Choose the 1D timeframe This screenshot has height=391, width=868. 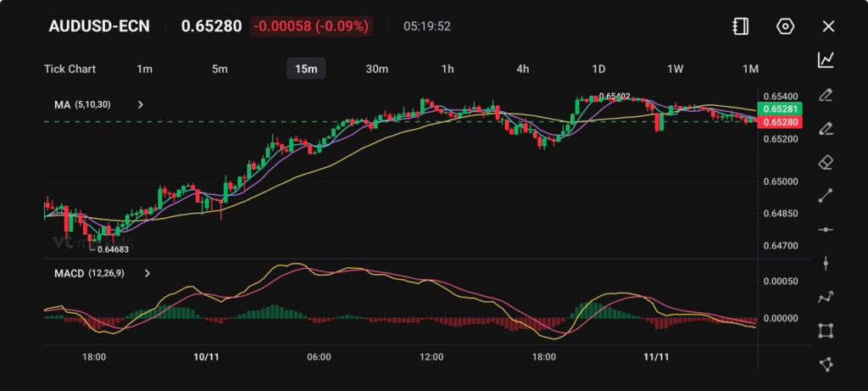pyautogui.click(x=598, y=69)
